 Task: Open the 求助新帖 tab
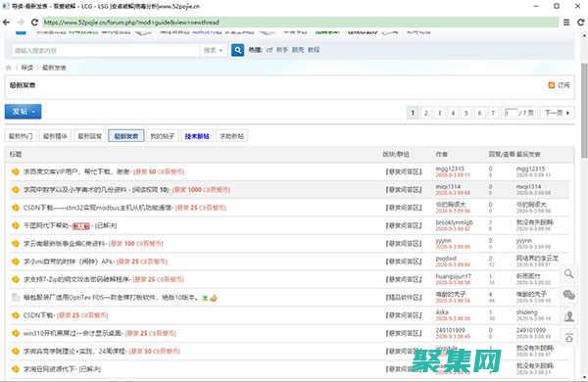click(231, 136)
